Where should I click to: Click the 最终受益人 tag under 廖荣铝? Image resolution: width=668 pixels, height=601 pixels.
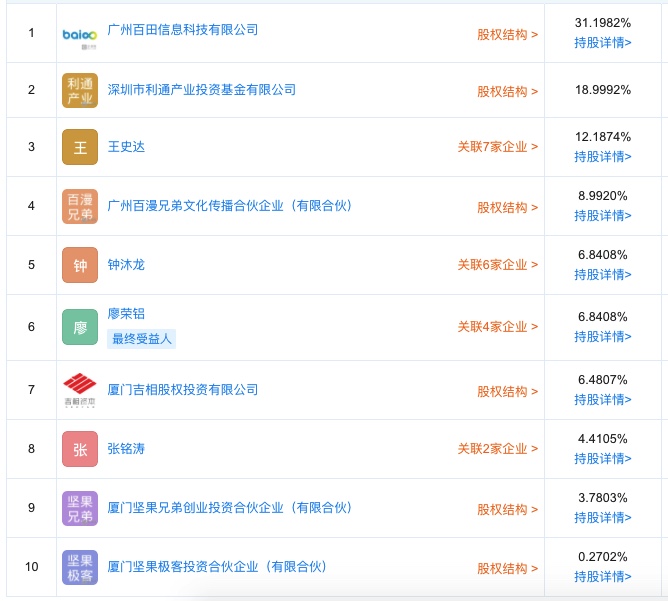click(x=141, y=339)
